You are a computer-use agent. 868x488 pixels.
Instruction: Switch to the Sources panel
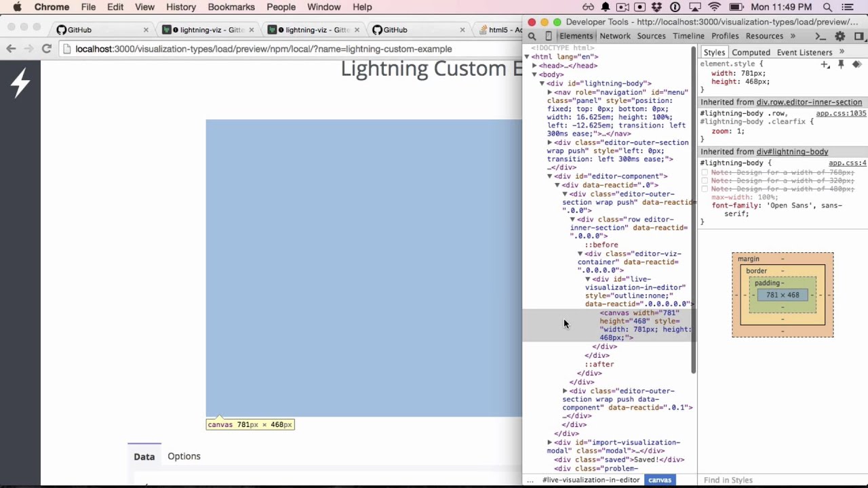tap(651, 36)
